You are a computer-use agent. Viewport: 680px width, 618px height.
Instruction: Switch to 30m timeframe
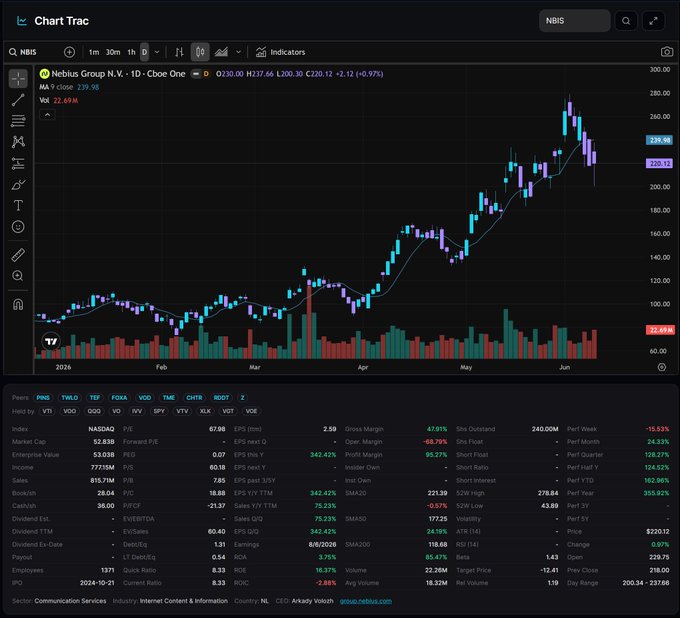[113, 52]
